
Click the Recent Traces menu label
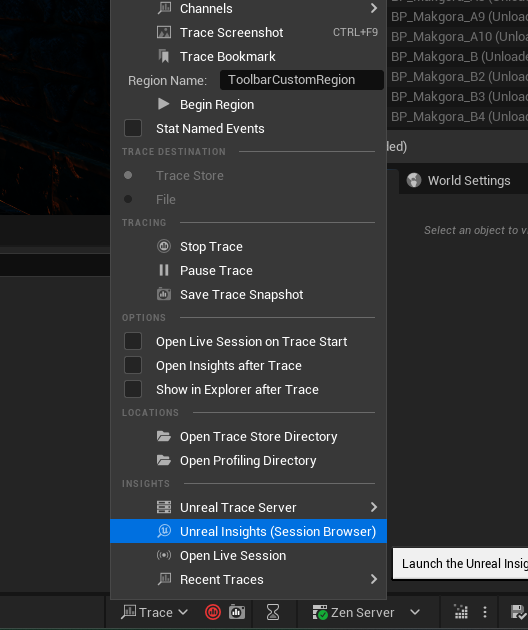coord(222,579)
